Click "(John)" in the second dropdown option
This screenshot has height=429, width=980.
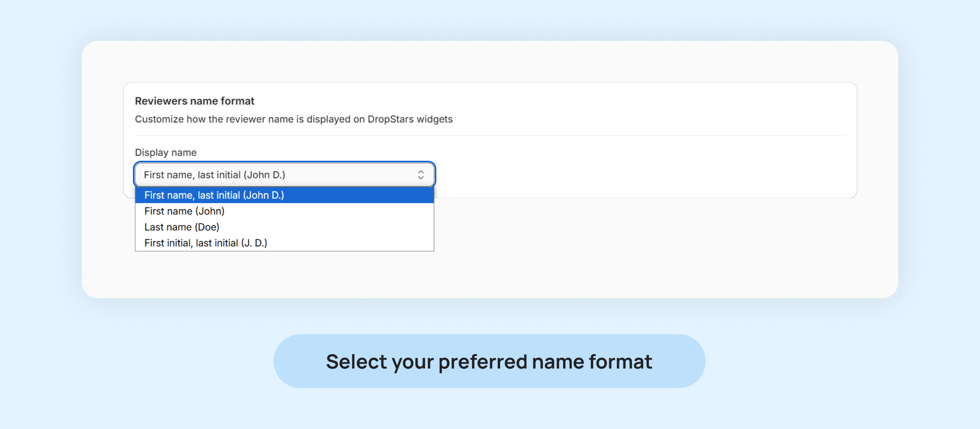coord(210,211)
